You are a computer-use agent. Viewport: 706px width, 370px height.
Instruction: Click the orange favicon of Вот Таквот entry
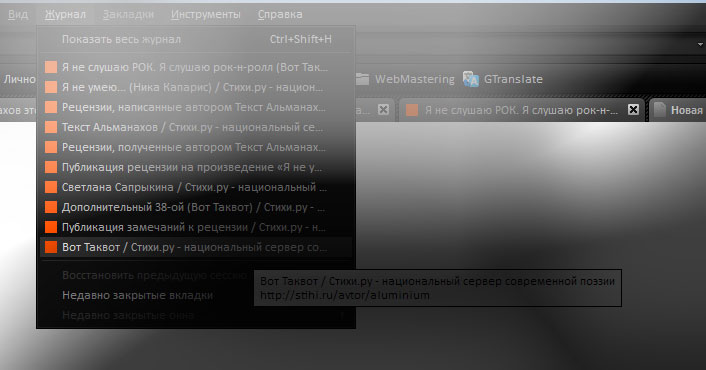click(51, 247)
